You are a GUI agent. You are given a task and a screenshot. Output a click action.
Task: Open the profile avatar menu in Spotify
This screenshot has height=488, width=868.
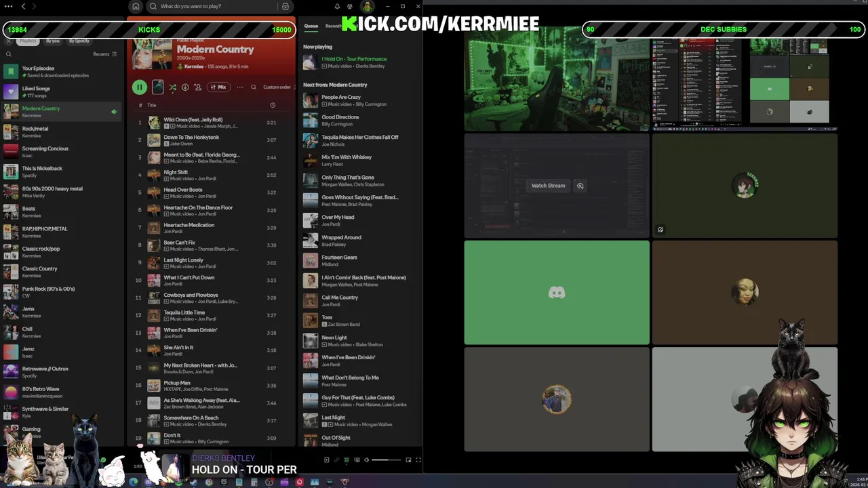[367, 6]
